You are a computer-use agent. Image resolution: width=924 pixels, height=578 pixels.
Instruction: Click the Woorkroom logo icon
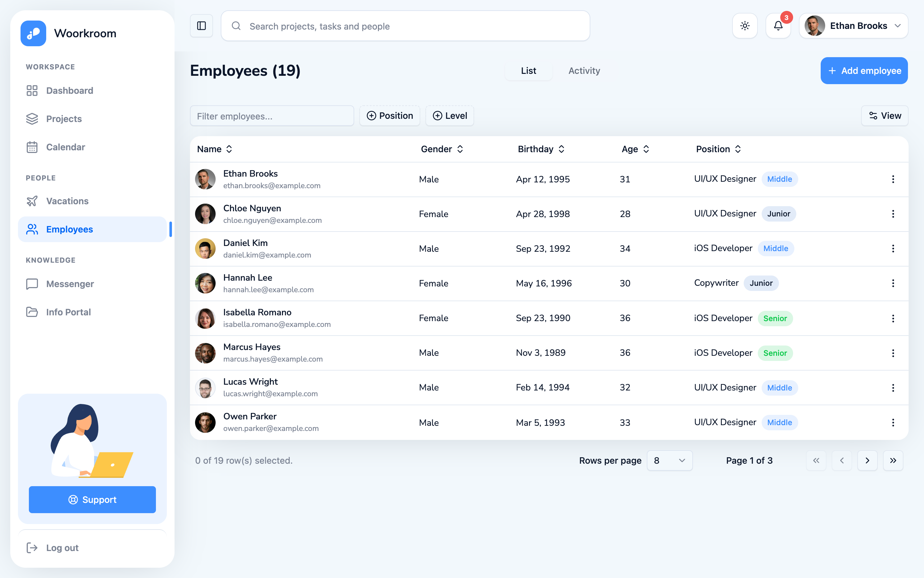[33, 33]
